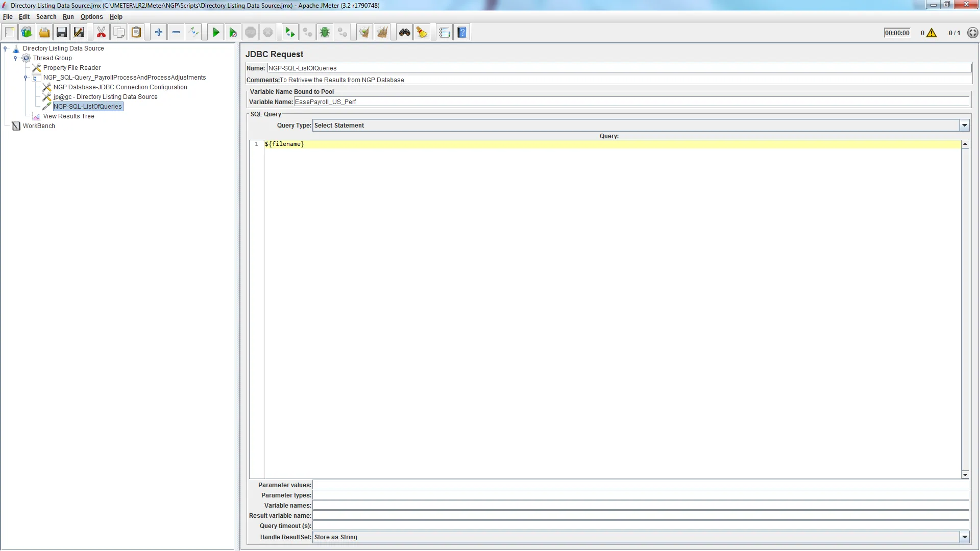
Task: Select Property File Reader element
Action: click(x=71, y=68)
